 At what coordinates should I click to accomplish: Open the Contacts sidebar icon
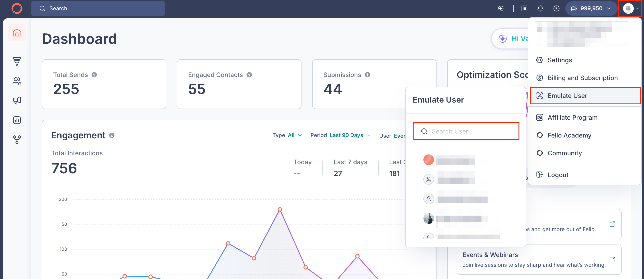(x=17, y=81)
